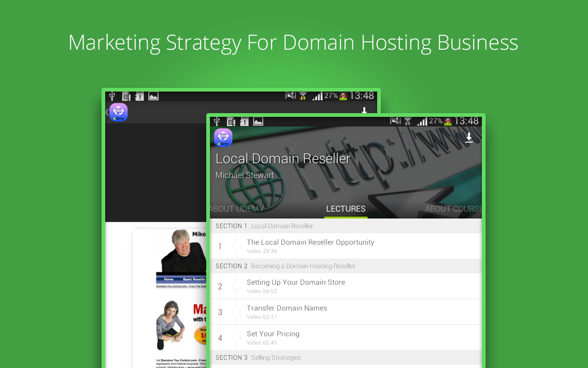Tap the Video 02:17 duration label
Image resolution: width=588 pixels, height=368 pixels.
tap(262, 317)
